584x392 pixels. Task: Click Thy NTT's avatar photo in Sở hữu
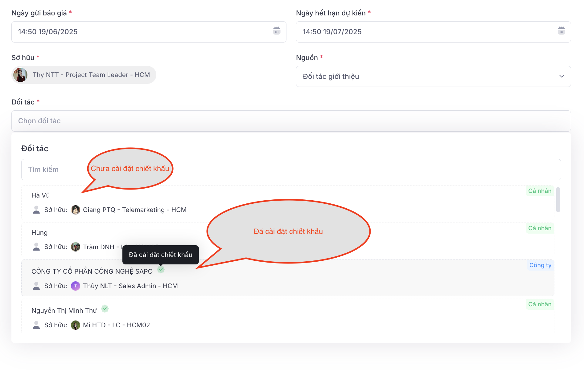20,75
